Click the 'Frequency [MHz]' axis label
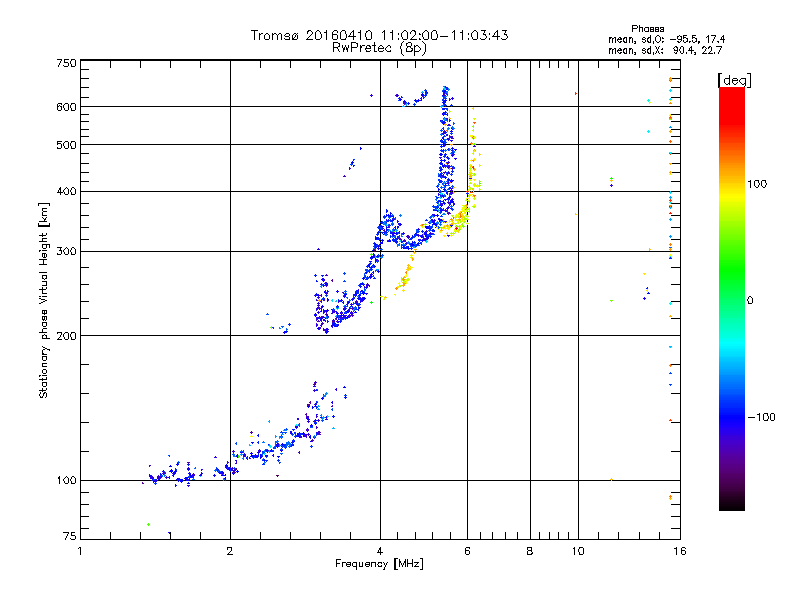This screenshot has height=600, width=800. coord(379,564)
